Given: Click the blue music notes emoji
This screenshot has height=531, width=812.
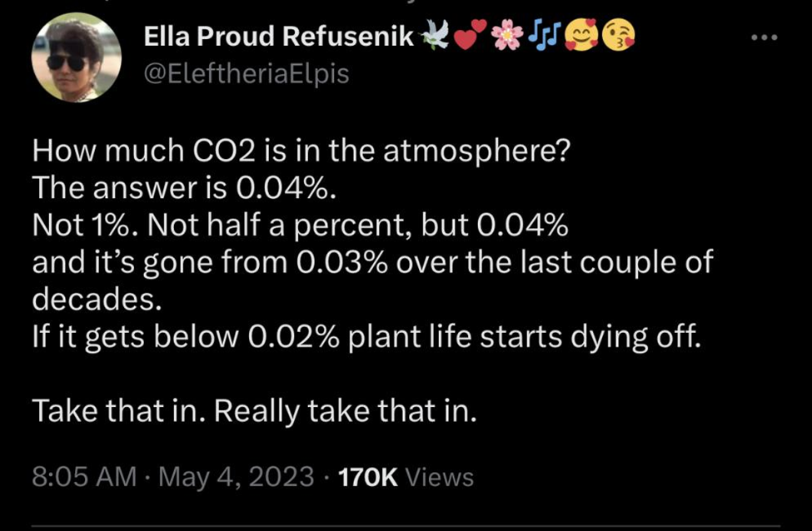Looking at the screenshot, I should pos(543,35).
